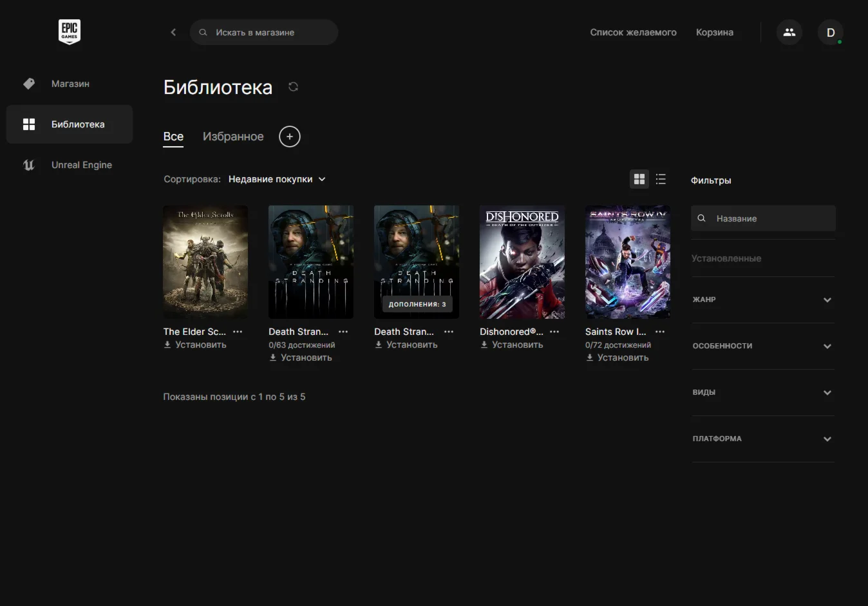Expand the ЖАНР filter

(763, 299)
